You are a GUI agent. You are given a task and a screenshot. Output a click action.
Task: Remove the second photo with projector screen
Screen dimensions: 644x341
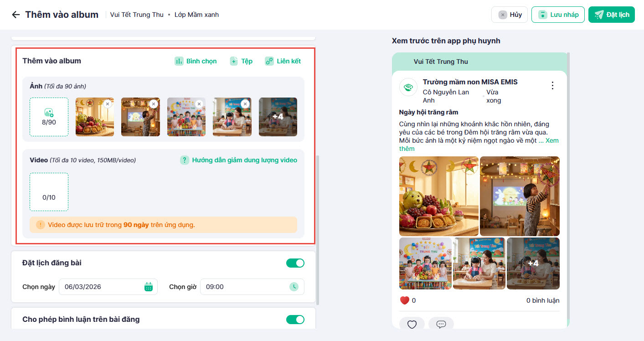154,104
